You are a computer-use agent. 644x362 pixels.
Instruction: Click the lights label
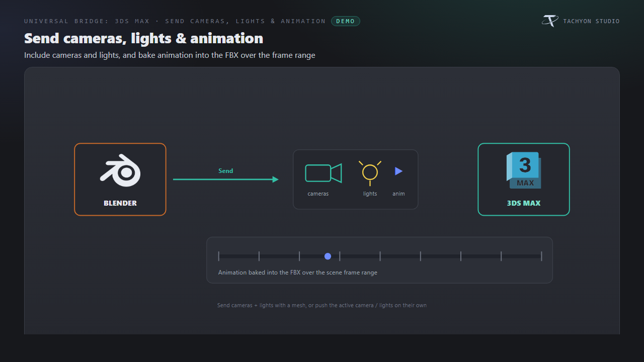click(x=370, y=194)
